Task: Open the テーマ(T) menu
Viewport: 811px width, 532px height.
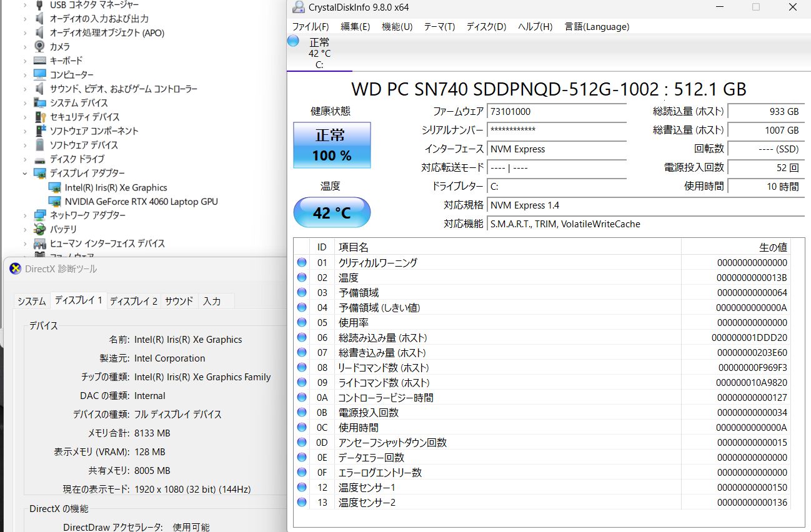Action: (x=439, y=27)
